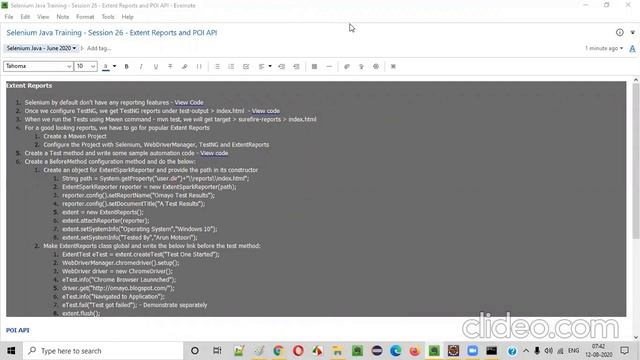Click the Extent Reports heading
640x360 pixels.
tap(29, 86)
